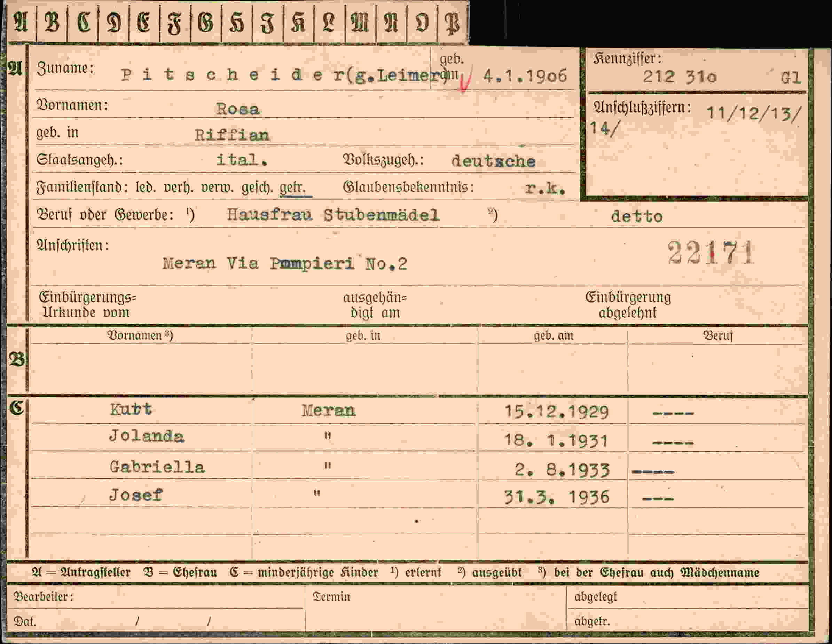The height and width of the screenshot is (644, 832).
Task: Click the 'Beruf oder Gewerbe:' label
Action: pyautogui.click(x=105, y=215)
